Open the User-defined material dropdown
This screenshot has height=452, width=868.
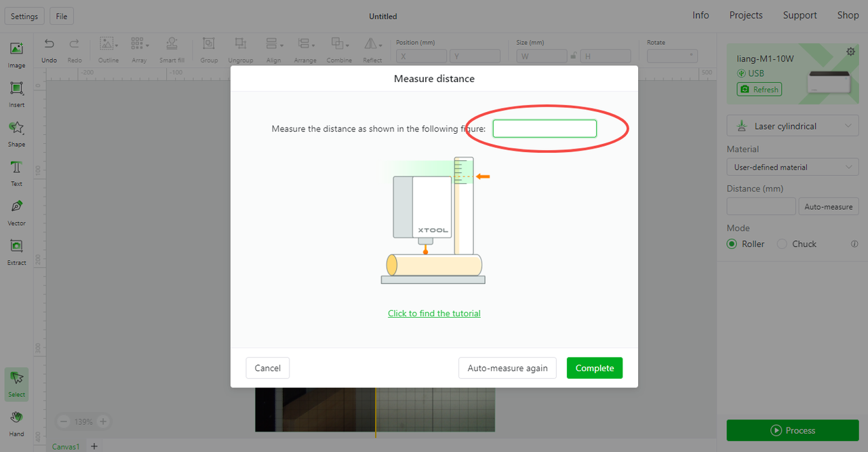click(x=793, y=167)
